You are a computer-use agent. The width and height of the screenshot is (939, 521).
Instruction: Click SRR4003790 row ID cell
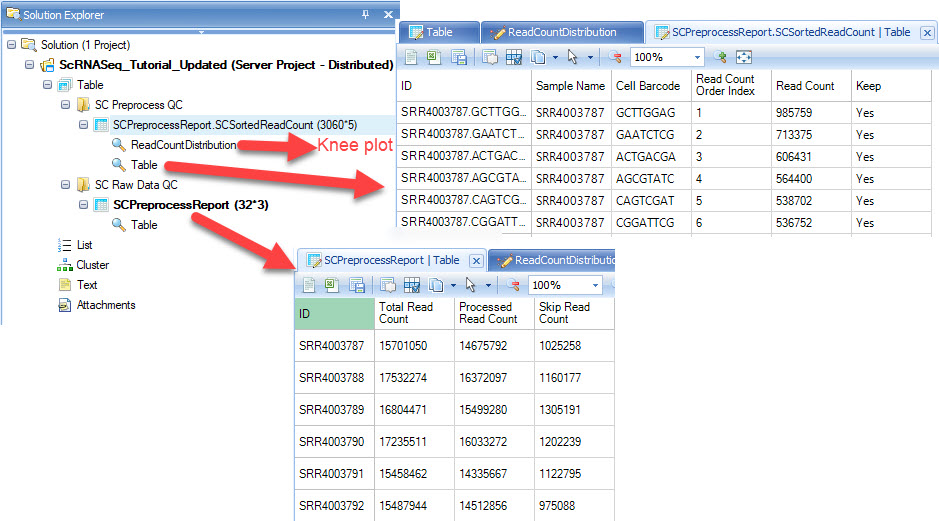coord(334,442)
